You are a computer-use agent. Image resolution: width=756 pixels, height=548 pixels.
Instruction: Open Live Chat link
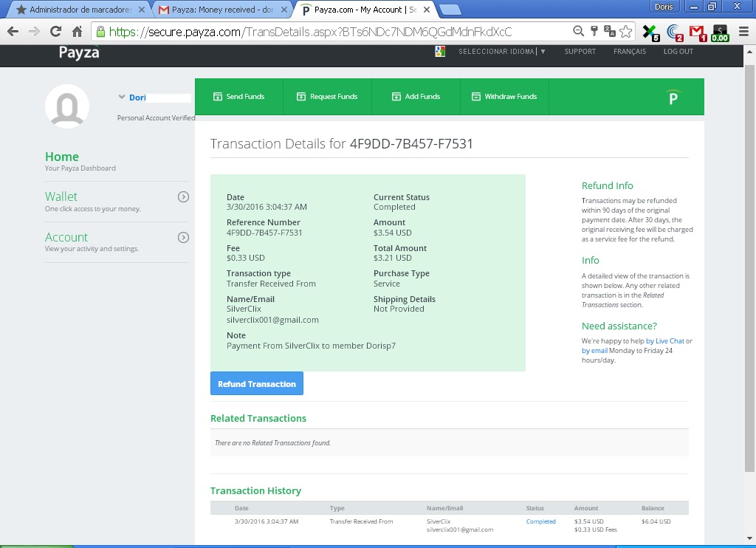[x=665, y=341]
